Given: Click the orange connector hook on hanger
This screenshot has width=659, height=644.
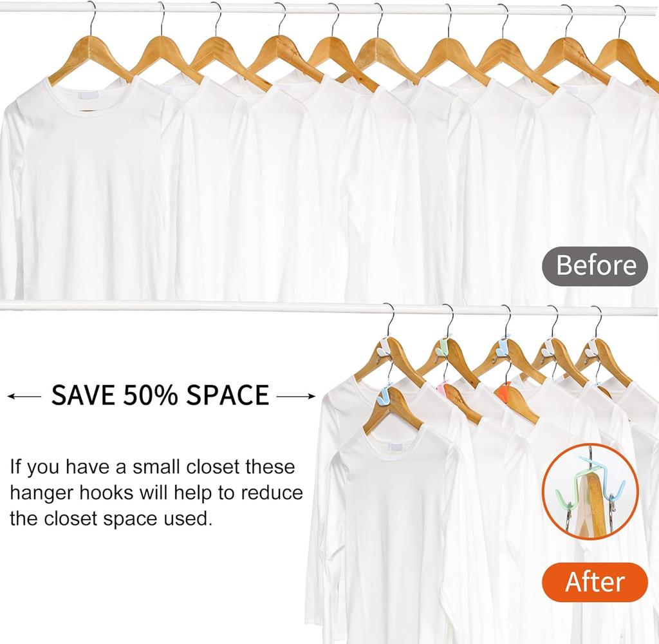Looking at the screenshot, I should coord(503,391).
